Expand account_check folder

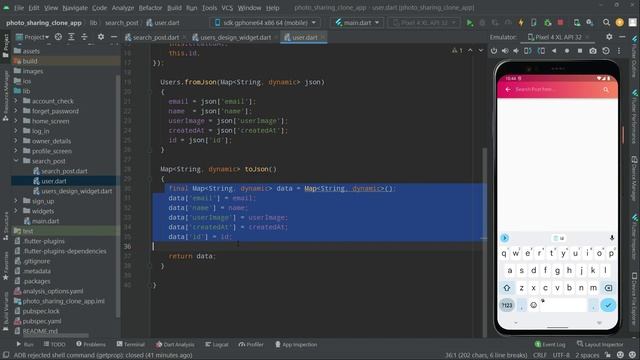click(x=16, y=101)
